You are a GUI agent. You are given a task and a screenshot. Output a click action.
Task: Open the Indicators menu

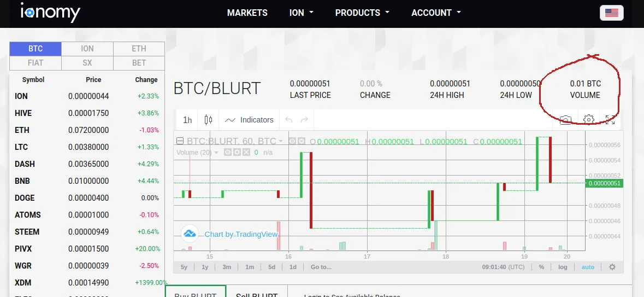click(249, 120)
